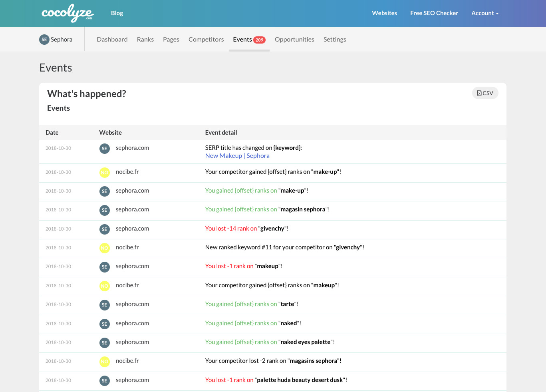Click yellow NO avatar beside make-up competitor event
The width and height of the screenshot is (546, 392).
coord(105,173)
